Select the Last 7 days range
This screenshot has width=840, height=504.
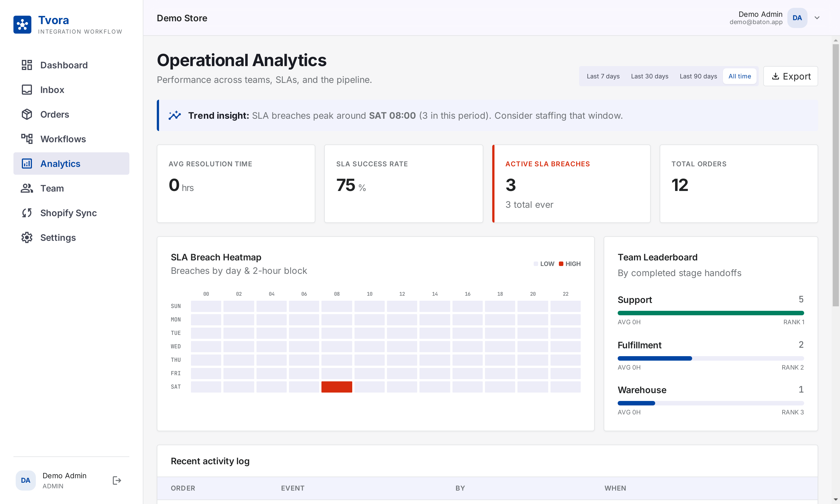603,76
